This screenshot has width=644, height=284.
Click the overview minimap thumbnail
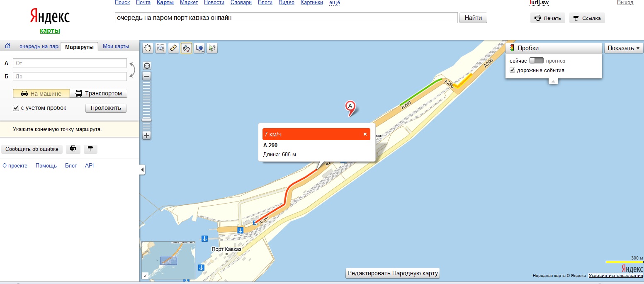(x=168, y=260)
